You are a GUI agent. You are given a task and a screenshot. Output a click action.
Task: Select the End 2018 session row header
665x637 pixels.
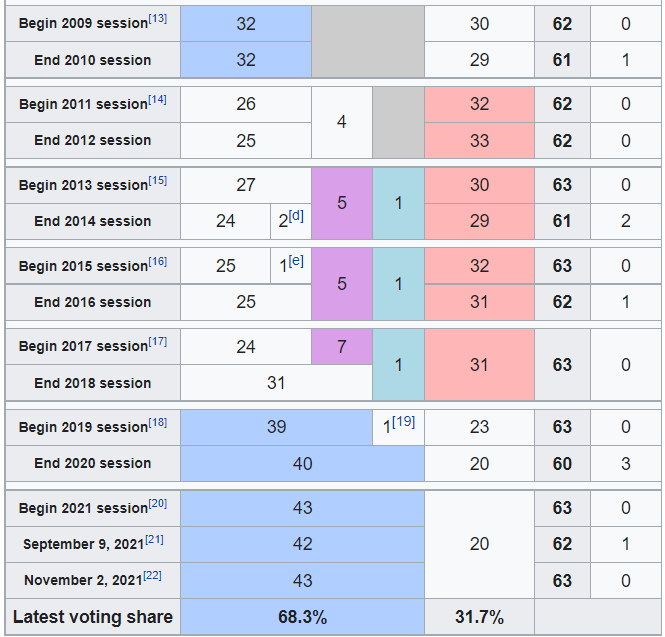93,383
